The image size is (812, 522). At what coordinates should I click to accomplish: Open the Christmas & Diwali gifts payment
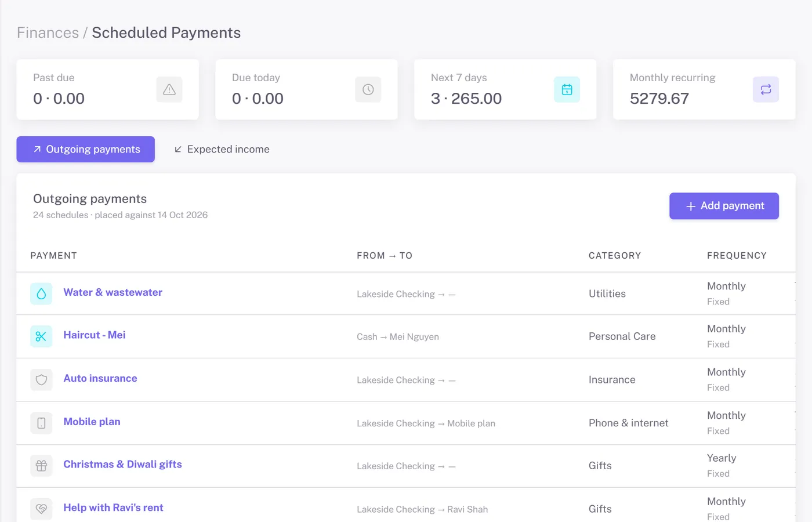coord(123,464)
